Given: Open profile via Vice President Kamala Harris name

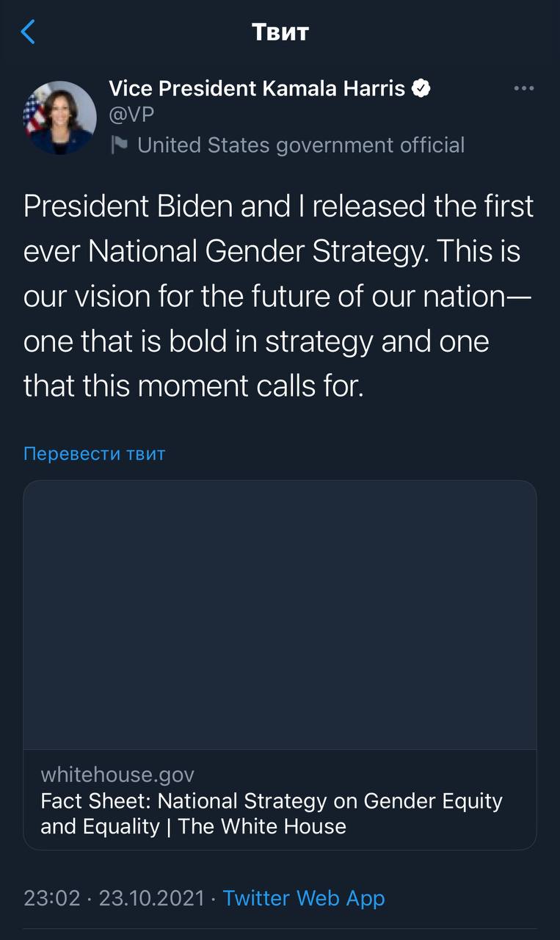Looking at the screenshot, I should 256,89.
